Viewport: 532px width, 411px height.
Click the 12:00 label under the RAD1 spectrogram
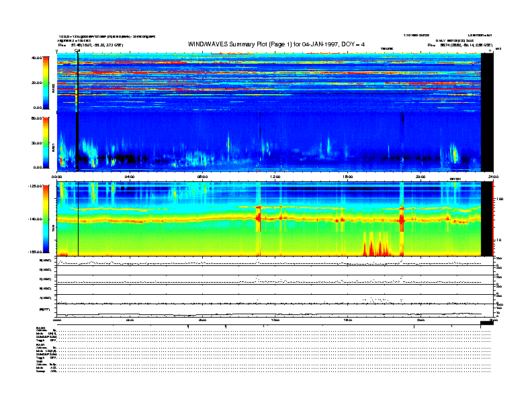275,177
